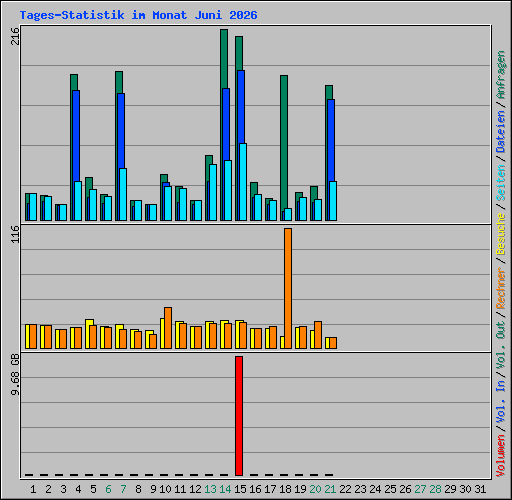The image size is (512, 500).
Task: Click the '116' axis maximum label
Action: 15,234
